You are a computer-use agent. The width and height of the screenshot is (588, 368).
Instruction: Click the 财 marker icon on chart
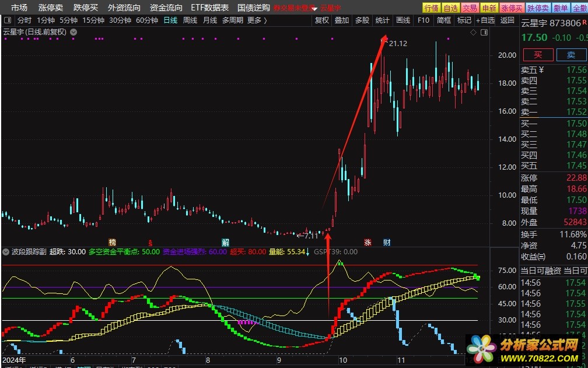pyautogui.click(x=387, y=243)
